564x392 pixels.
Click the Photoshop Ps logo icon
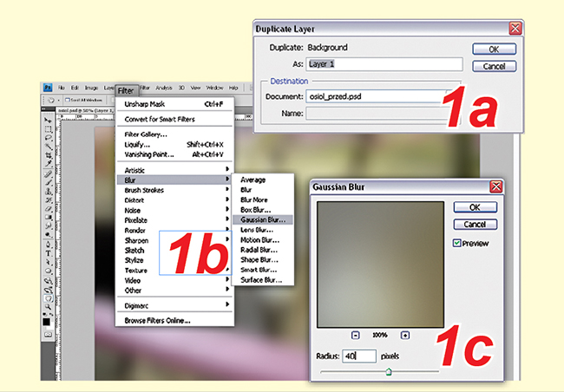click(48, 88)
